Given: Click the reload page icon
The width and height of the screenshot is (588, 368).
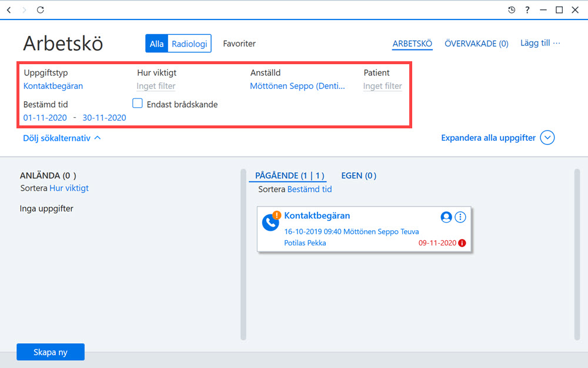Looking at the screenshot, I should (41, 10).
